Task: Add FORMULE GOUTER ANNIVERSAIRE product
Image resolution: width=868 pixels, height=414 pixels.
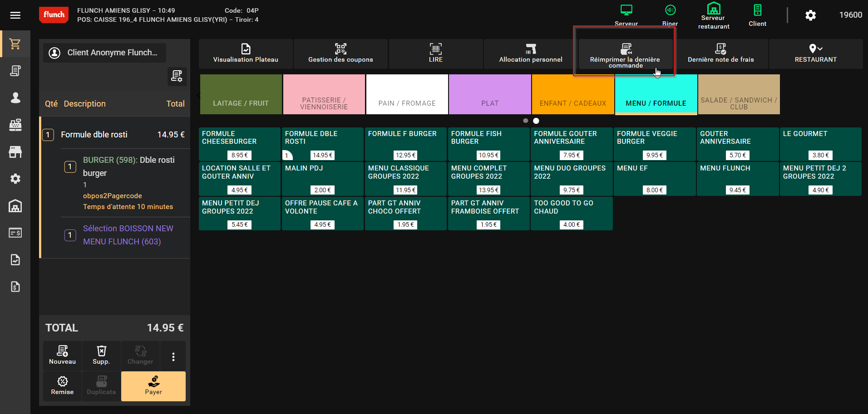Action: (x=572, y=144)
